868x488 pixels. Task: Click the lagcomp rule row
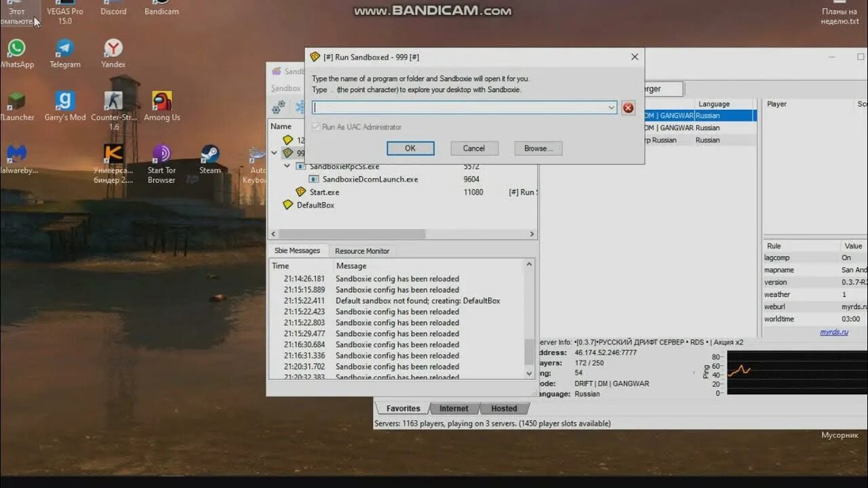pos(815,258)
